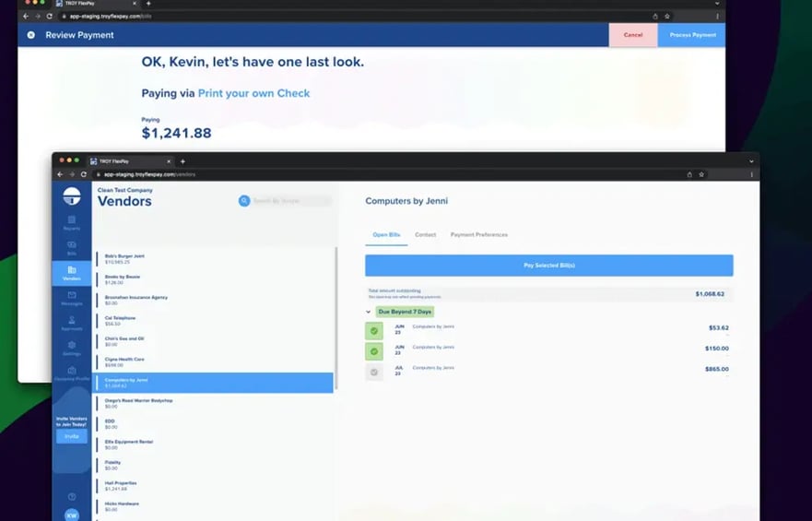Viewport: 812px width, 521px height.
Task: Click share icon in Review Payment address bar
Action: click(655, 16)
